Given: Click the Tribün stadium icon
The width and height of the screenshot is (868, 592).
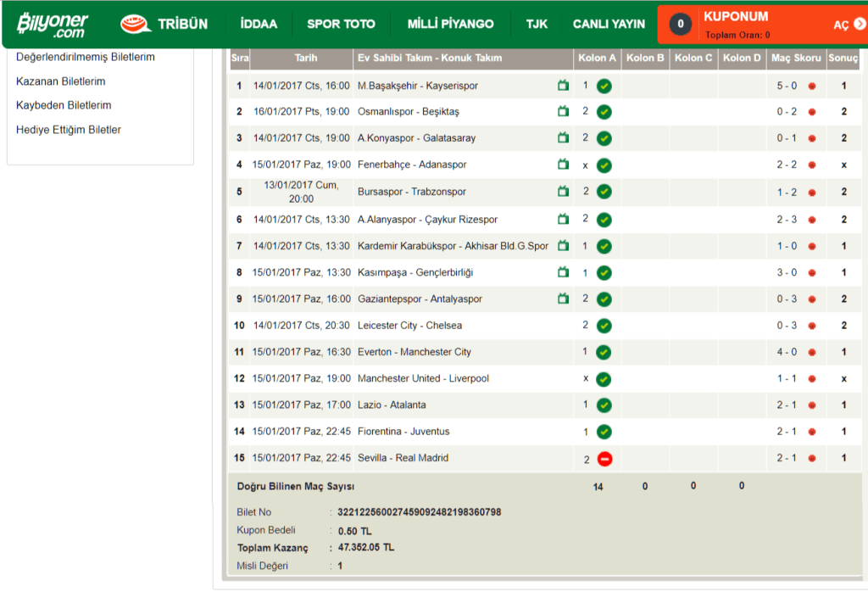Looking at the screenshot, I should [135, 24].
